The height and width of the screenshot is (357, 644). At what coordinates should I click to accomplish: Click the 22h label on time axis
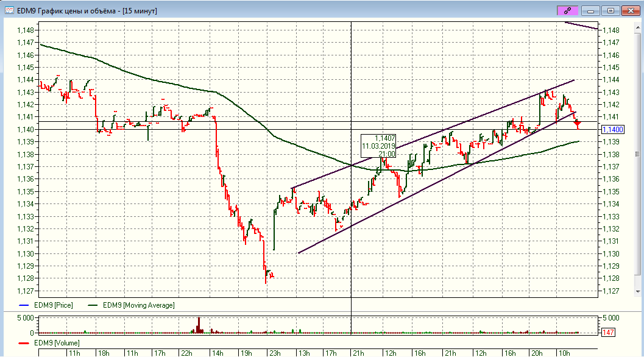[187, 353]
